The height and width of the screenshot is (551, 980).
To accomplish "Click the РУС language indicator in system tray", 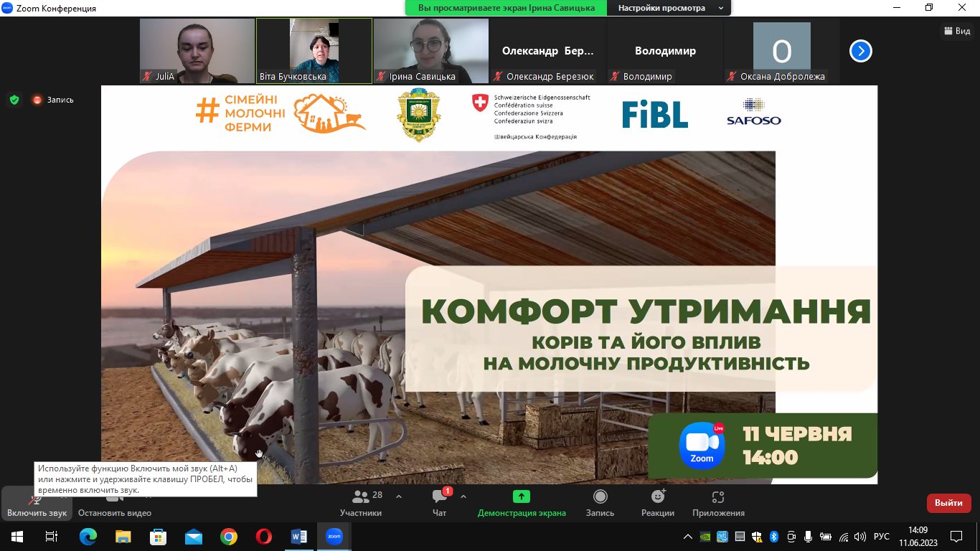I will (x=882, y=537).
